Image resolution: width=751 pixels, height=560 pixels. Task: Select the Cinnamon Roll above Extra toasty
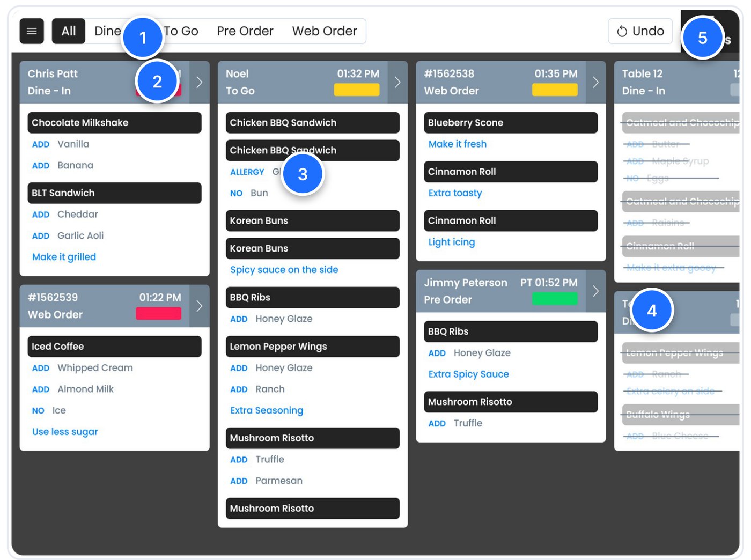pyautogui.click(x=511, y=172)
